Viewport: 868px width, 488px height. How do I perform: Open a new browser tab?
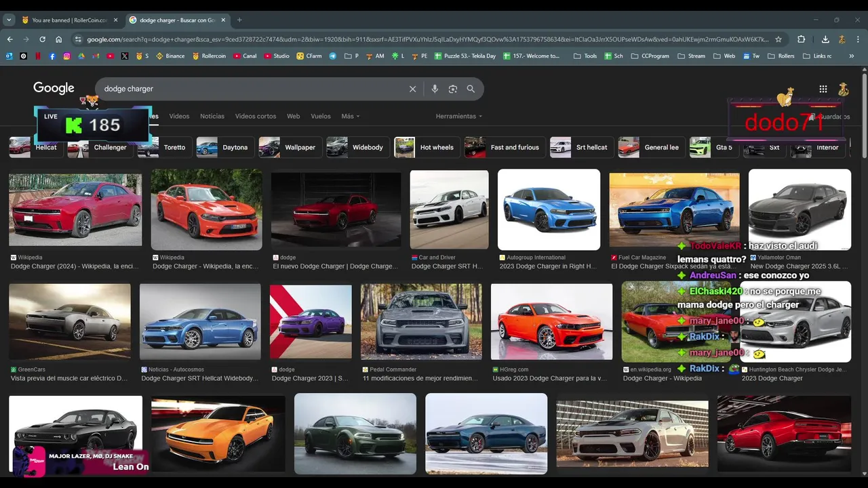(239, 20)
